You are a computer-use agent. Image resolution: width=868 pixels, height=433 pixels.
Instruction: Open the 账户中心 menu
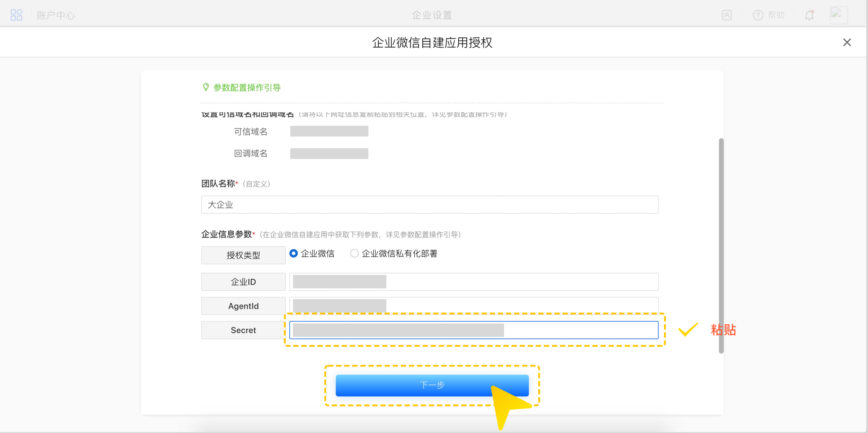[x=56, y=15]
